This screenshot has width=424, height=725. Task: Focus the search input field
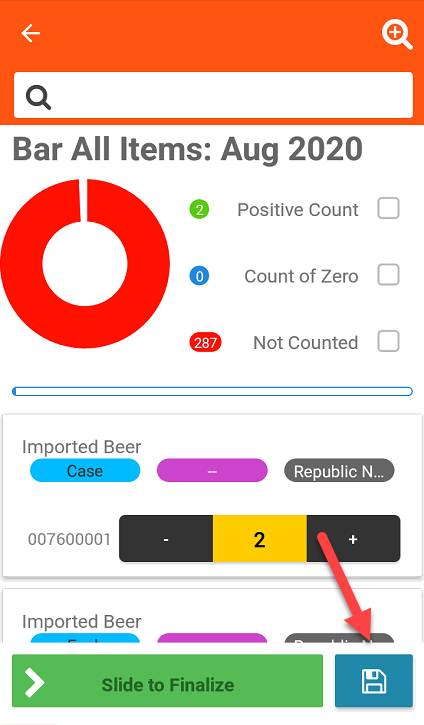[213, 95]
